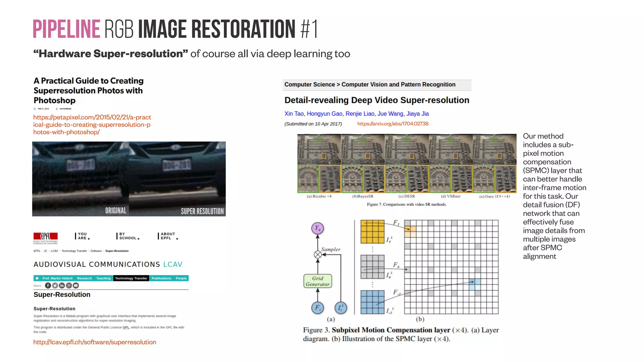Click the Software breadcrumb item
This screenshot has height=362, width=644.
pos(96,251)
